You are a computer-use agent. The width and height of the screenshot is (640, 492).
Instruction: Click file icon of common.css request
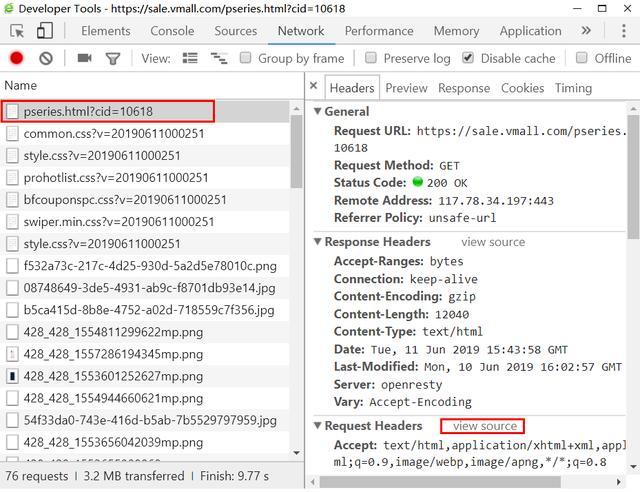point(13,134)
